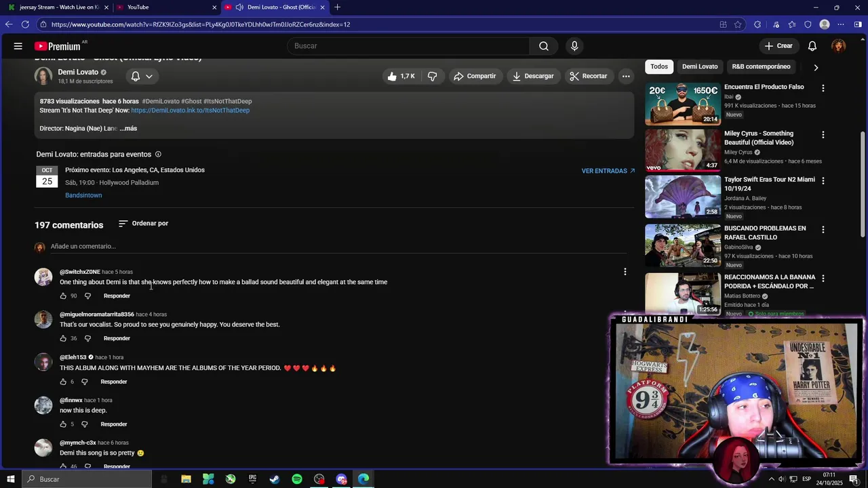Open Miley Cyrus Something Beautiful video title
Screen dimensions: 868x488
click(x=759, y=138)
